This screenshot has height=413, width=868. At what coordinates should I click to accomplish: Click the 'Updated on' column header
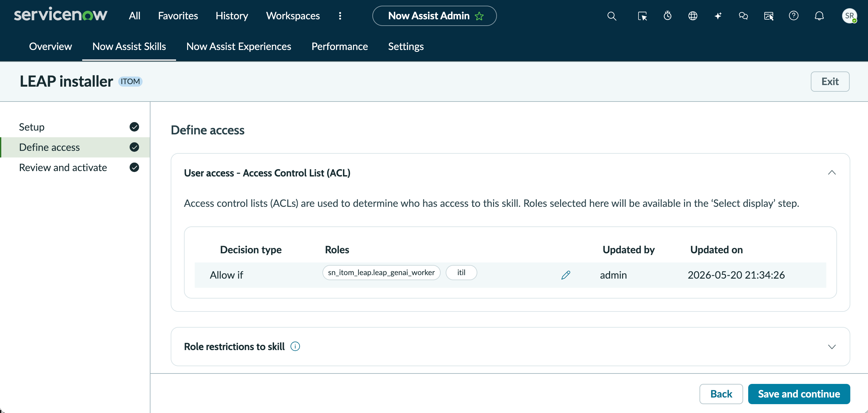[x=716, y=250]
